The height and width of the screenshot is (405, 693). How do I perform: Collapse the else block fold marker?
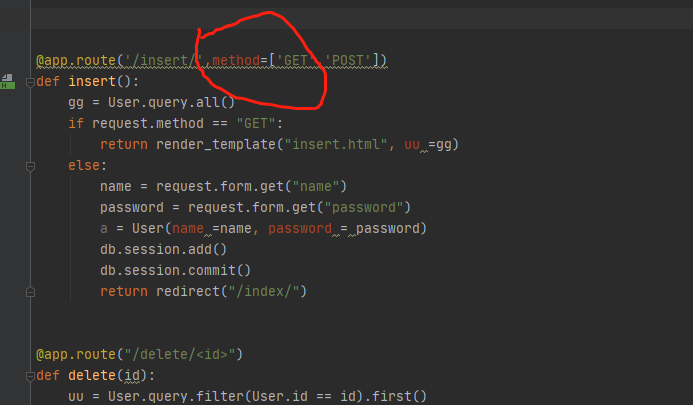click(30, 166)
